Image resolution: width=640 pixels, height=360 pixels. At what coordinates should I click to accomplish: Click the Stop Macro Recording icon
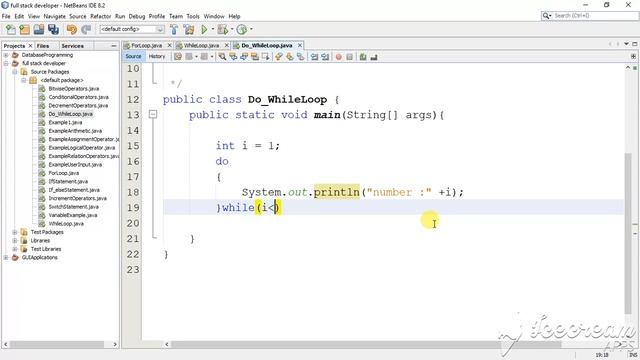pos(349,57)
